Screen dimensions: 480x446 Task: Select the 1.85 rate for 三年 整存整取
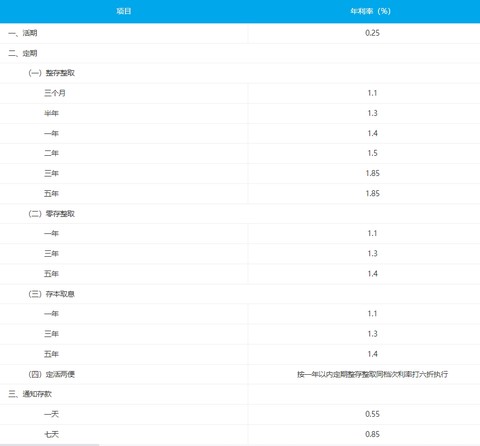(372, 173)
